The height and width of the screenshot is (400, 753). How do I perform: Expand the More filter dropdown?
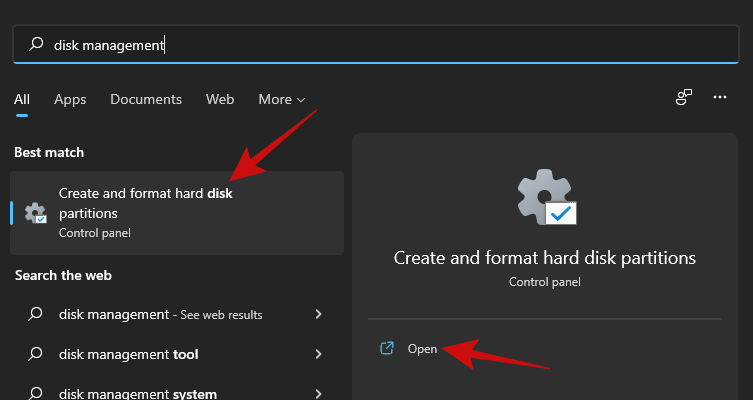281,100
